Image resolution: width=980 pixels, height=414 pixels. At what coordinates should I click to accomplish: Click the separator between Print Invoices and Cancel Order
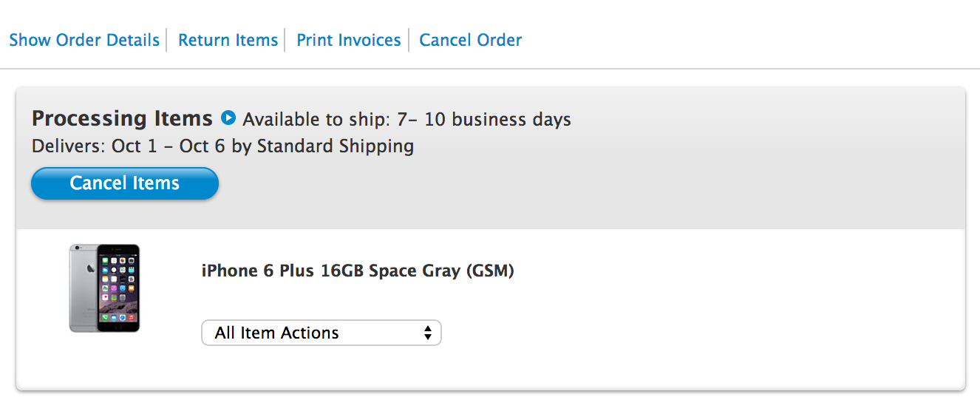point(409,40)
